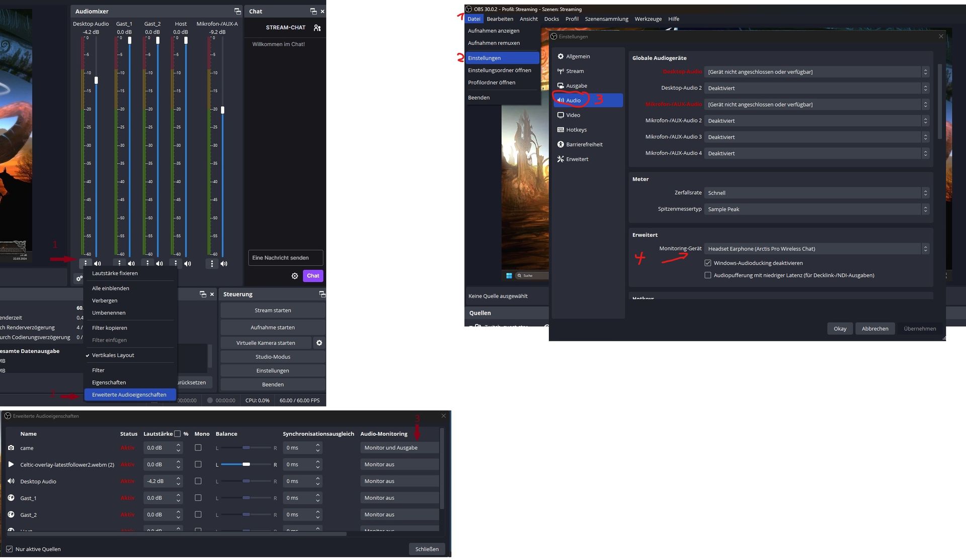
Task: Click the chat message input field
Action: coord(285,258)
